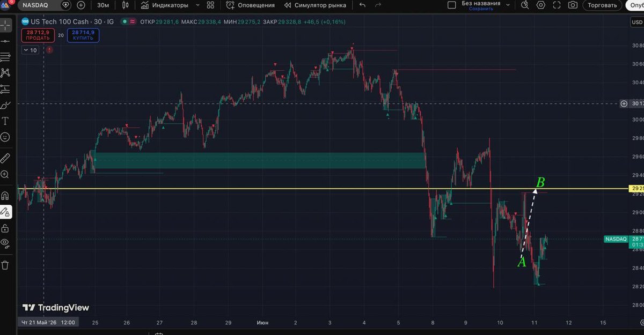The width and height of the screenshot is (644, 335).
Task: Open the indicator templates grid icon
Action: [210, 5]
